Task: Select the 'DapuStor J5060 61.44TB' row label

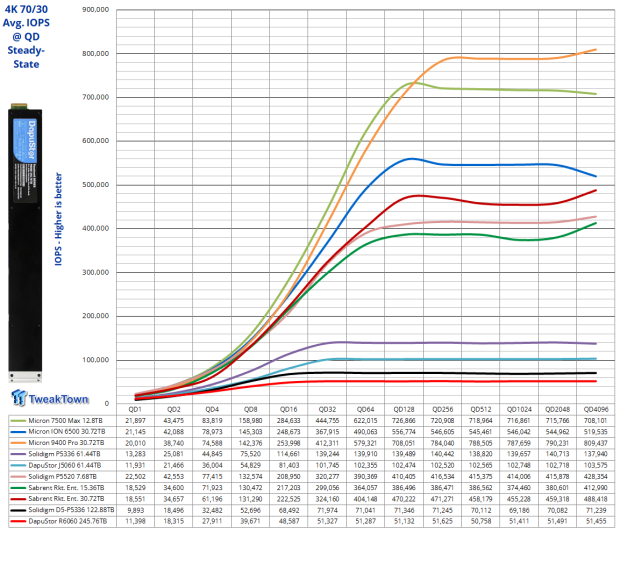Action: click(x=65, y=465)
